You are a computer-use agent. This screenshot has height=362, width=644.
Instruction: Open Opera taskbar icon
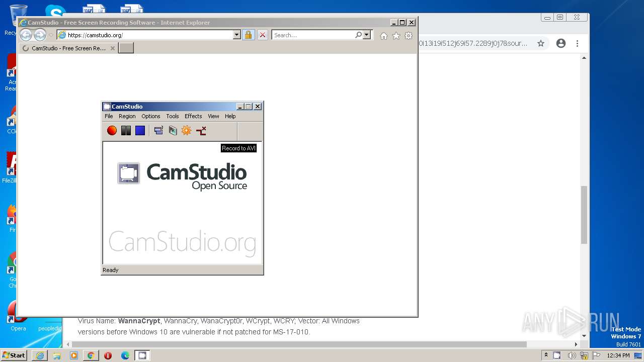(x=108, y=355)
